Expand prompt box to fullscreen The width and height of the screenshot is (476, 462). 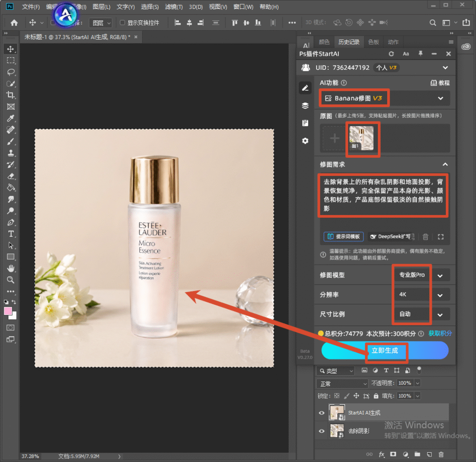441,237
